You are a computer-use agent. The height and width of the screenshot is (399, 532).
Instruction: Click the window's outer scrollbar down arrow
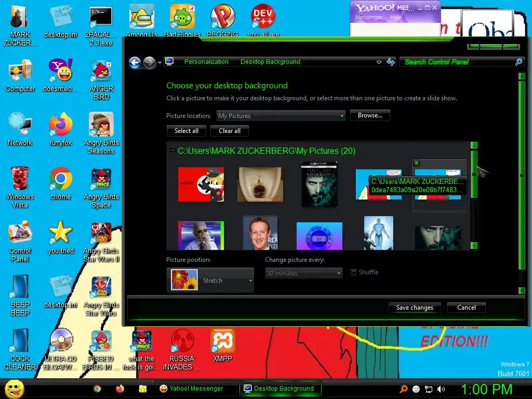522,290
